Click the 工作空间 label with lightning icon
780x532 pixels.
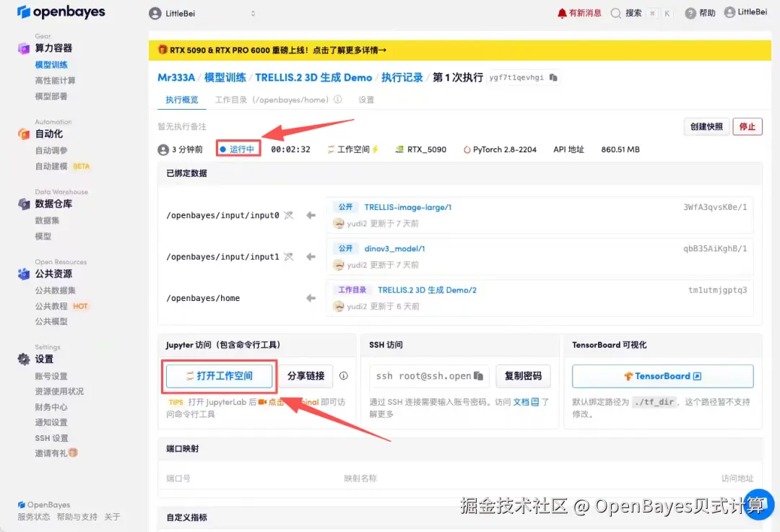(352, 149)
